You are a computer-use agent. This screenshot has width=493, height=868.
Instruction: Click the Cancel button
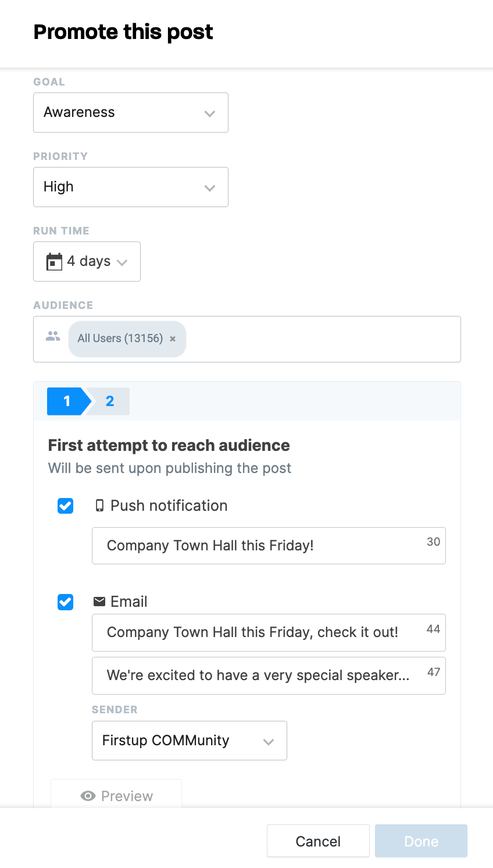pyautogui.click(x=318, y=841)
